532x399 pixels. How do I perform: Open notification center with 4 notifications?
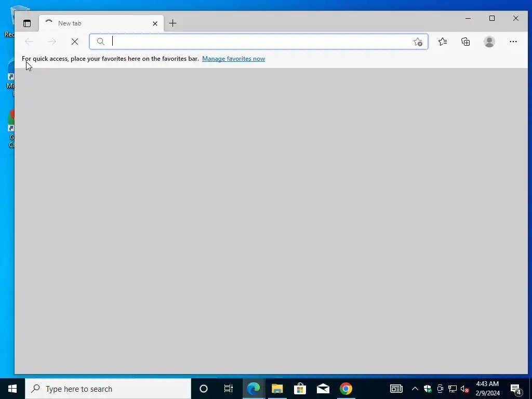[516, 389]
